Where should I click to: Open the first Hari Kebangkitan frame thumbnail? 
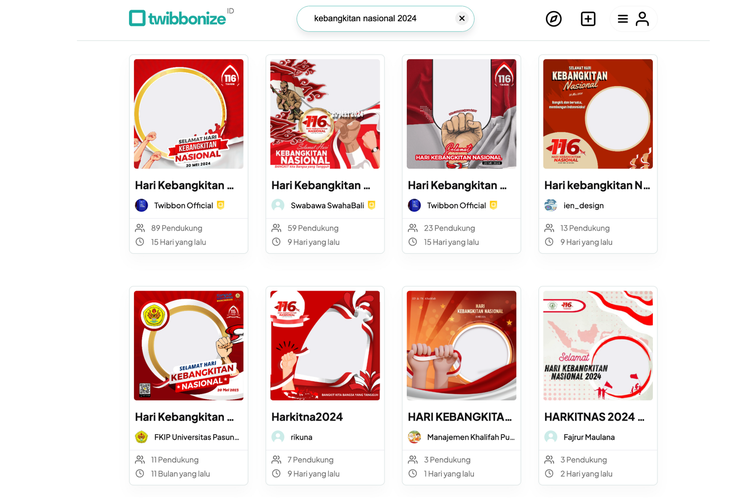(x=188, y=114)
